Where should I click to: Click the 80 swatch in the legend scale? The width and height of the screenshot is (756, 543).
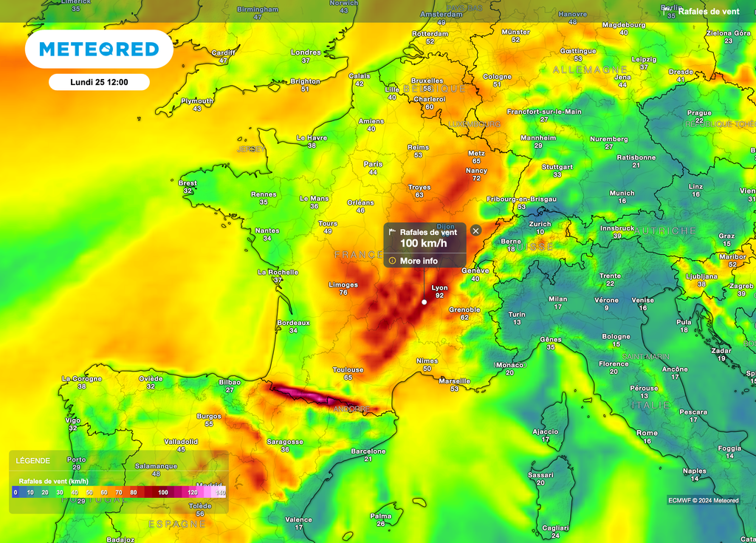coord(134,492)
